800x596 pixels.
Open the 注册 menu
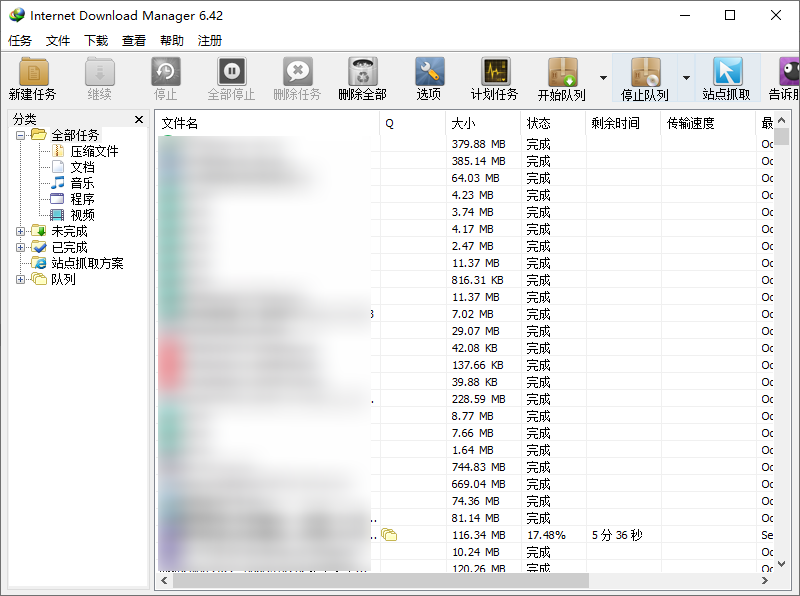[x=210, y=40]
